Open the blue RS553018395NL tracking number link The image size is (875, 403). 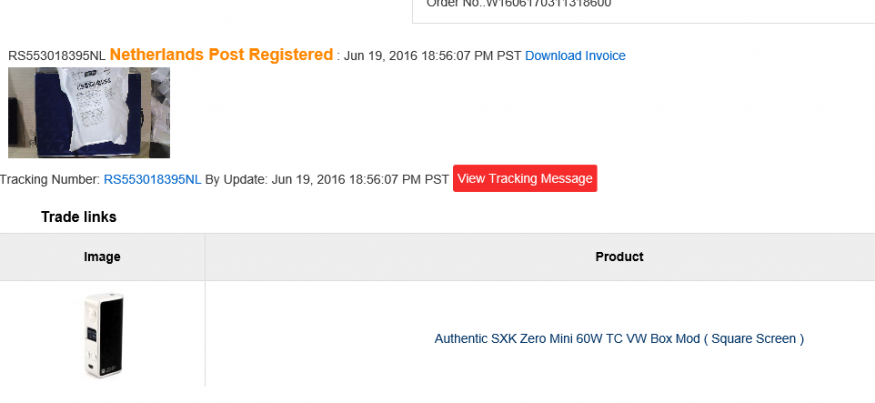tap(152, 179)
